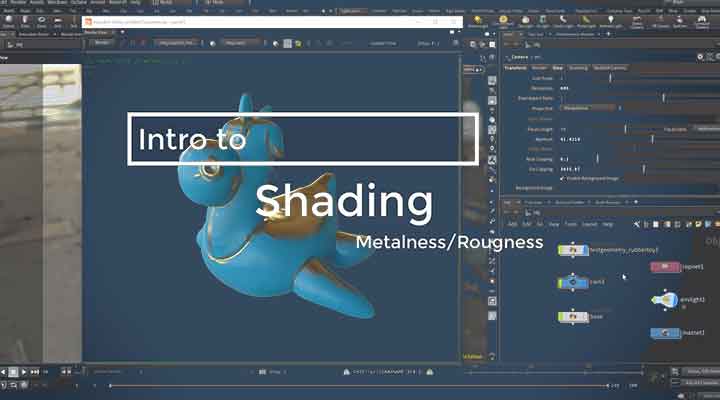Click the timeline frame scrubber bar

(359, 386)
